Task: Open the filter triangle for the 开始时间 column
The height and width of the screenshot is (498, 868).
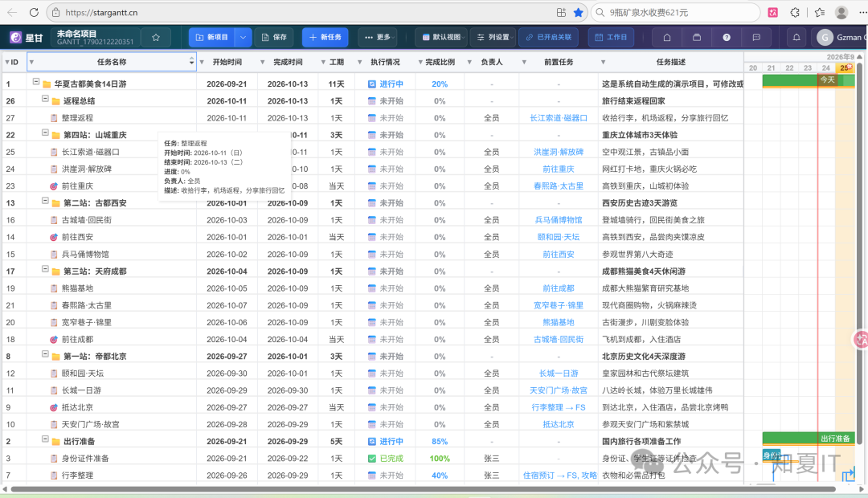Action: point(202,62)
